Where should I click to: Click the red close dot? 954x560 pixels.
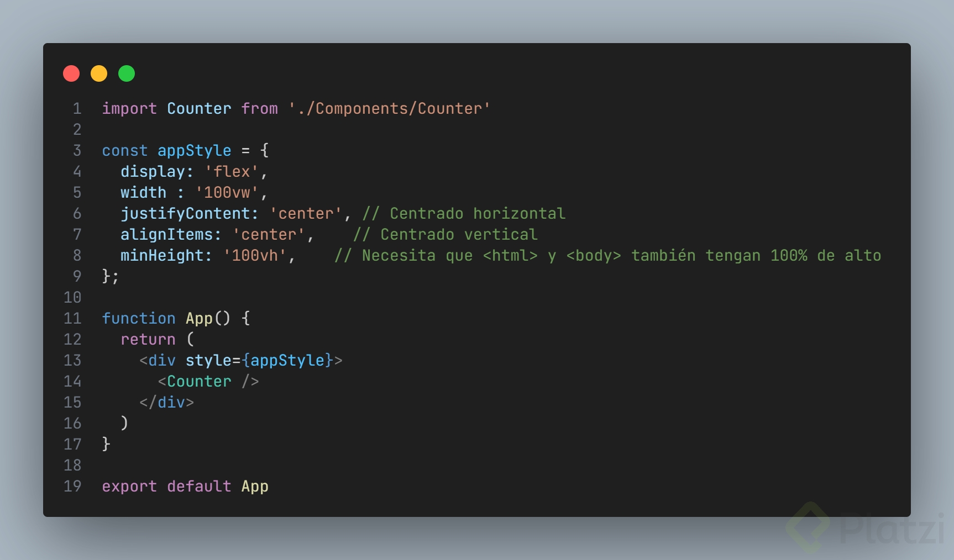tap(71, 73)
